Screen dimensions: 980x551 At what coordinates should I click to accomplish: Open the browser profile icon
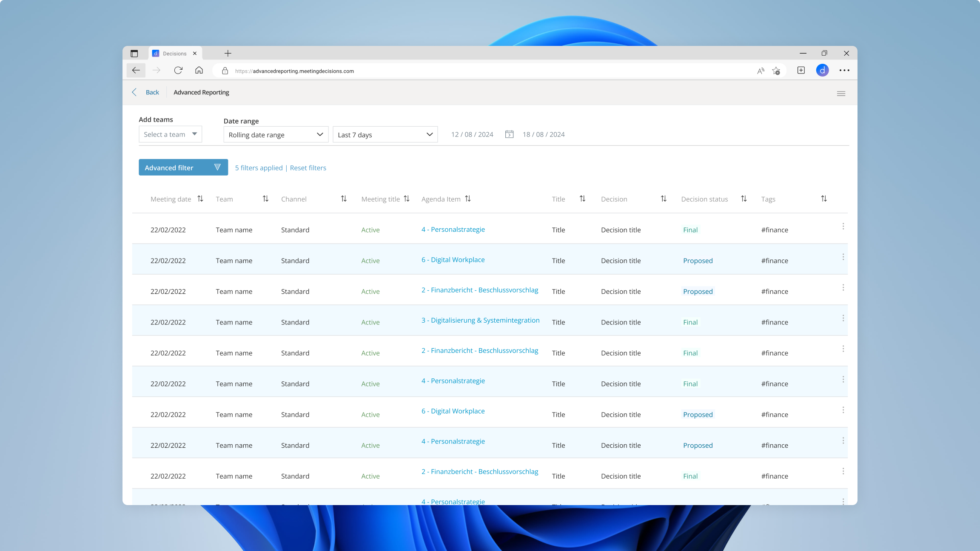[x=822, y=70]
